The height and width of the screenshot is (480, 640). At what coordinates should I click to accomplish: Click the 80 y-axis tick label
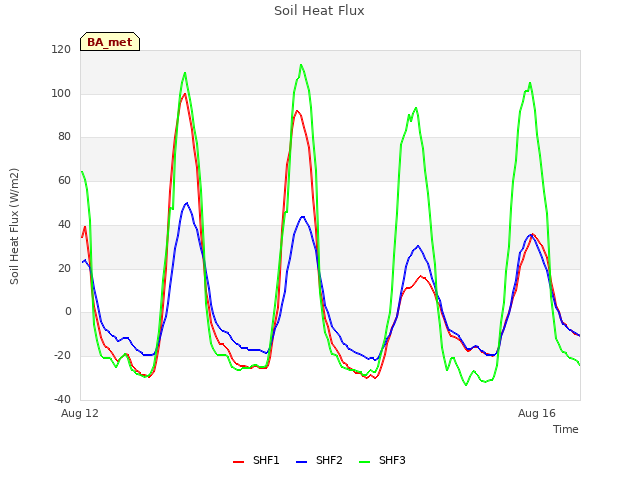64,137
